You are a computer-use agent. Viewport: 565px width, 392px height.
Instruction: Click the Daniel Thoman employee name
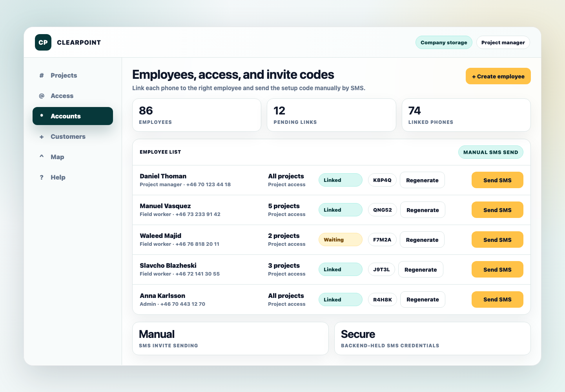(x=163, y=176)
